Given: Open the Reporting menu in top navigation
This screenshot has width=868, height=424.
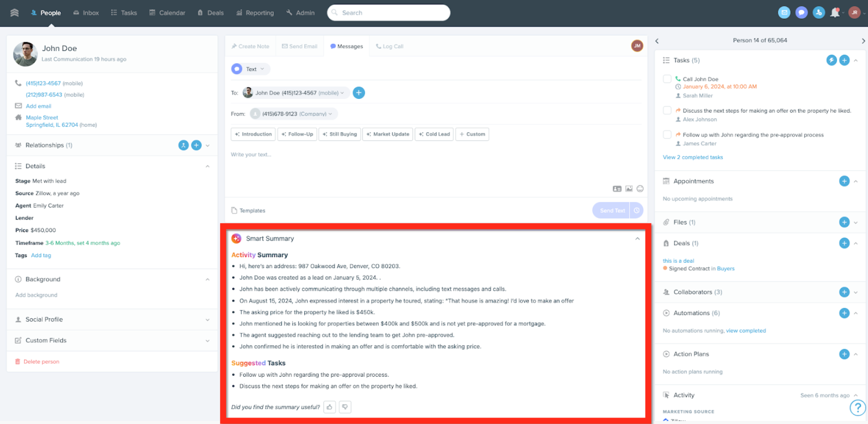Looking at the screenshot, I should 255,13.
